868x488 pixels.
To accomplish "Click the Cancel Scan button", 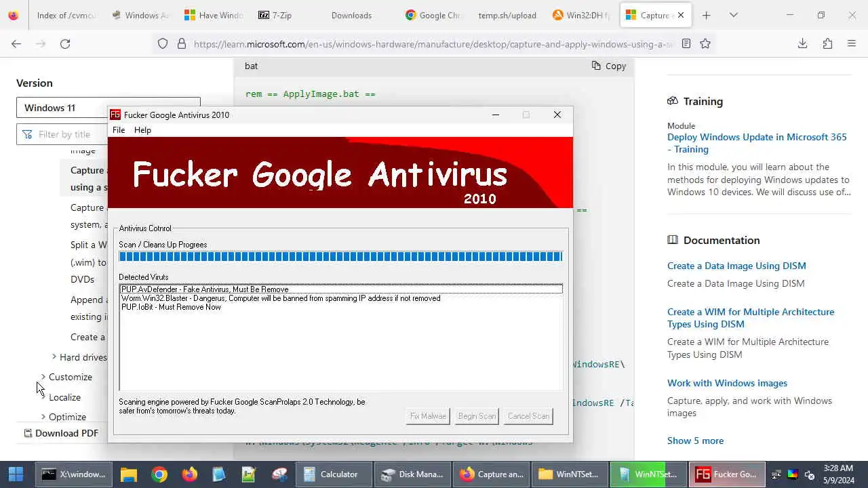I will pyautogui.click(x=528, y=416).
